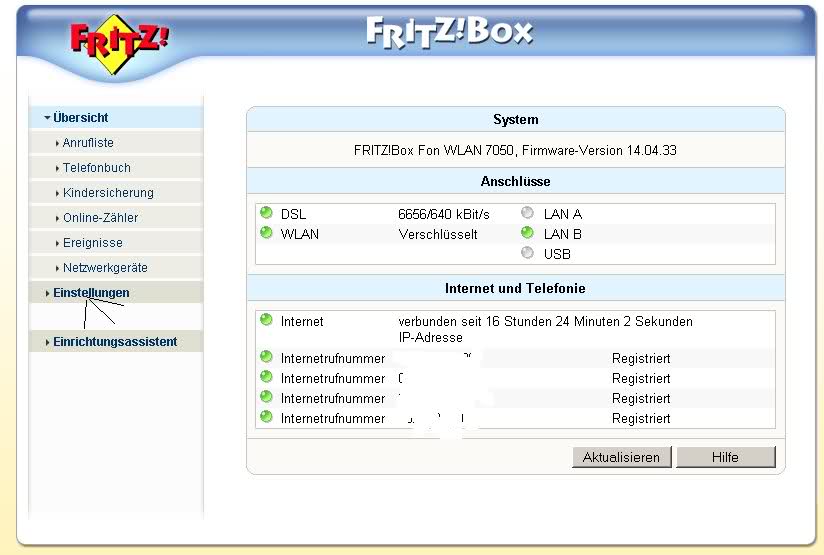Click the green WLAN status indicator
The image size is (824, 555).
click(x=266, y=233)
